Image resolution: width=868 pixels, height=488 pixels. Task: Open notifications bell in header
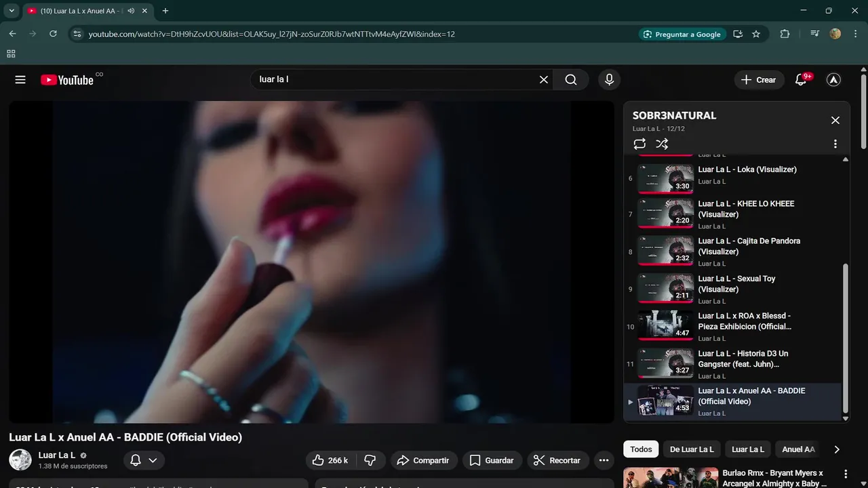(x=801, y=80)
